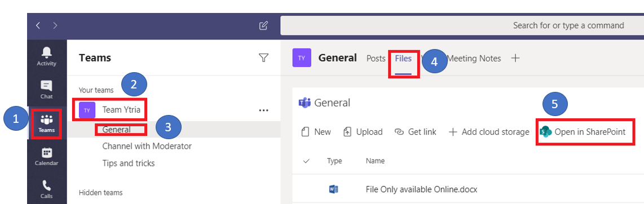Click the Upload button
This screenshot has height=204, width=644.
coord(363,132)
